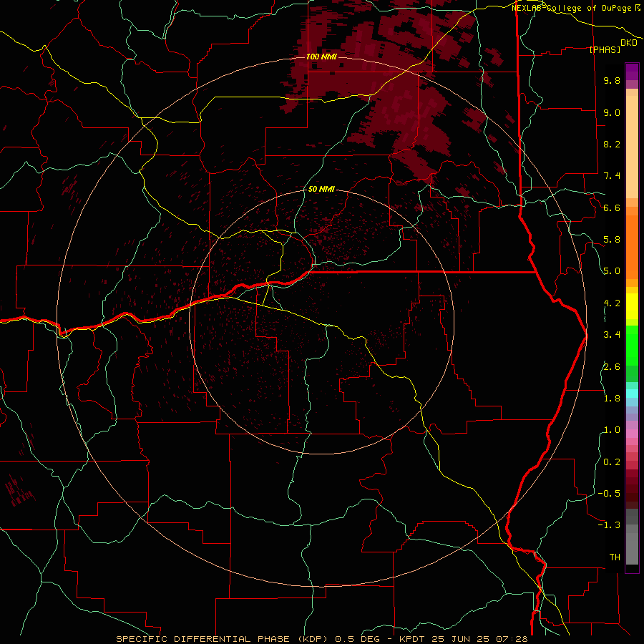Select the 6.6 legend value
The width and height of the screenshot is (644, 644).
click(612, 208)
